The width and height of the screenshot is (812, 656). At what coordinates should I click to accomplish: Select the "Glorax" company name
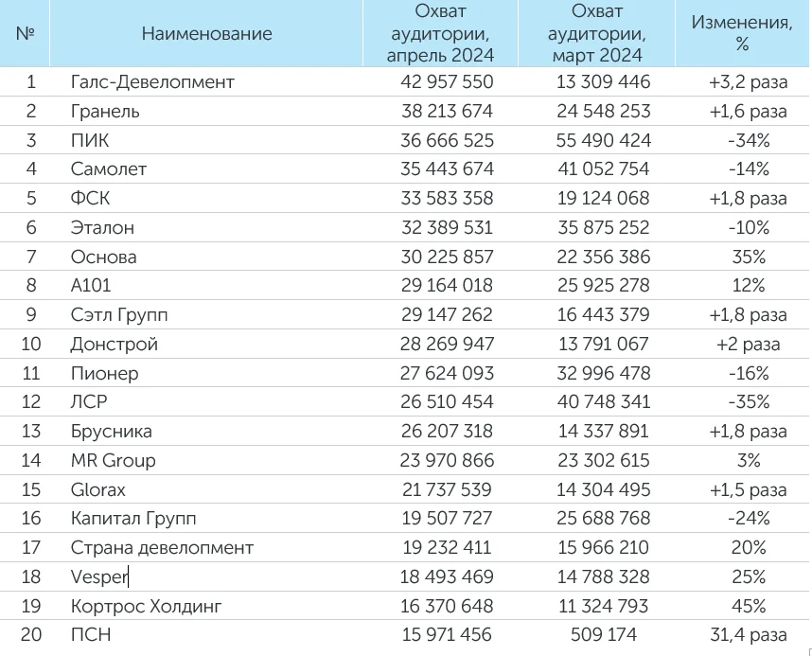click(x=98, y=490)
